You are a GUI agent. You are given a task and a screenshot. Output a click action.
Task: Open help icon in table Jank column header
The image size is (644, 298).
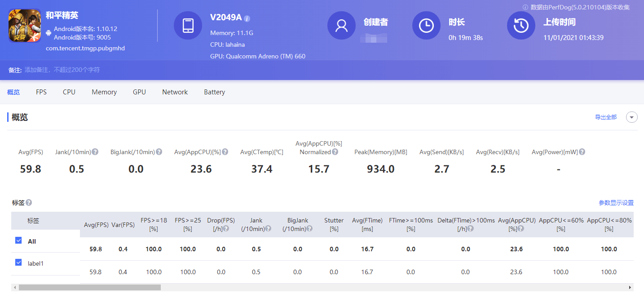[268, 228]
